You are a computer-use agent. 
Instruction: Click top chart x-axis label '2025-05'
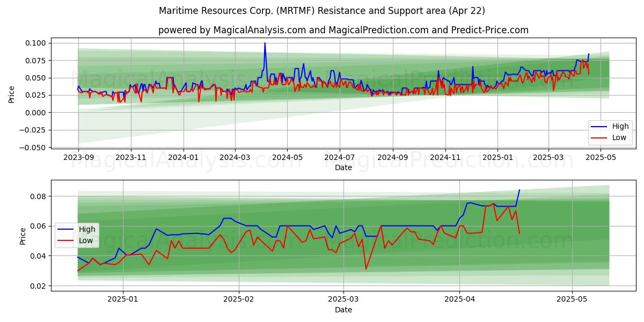(601, 158)
